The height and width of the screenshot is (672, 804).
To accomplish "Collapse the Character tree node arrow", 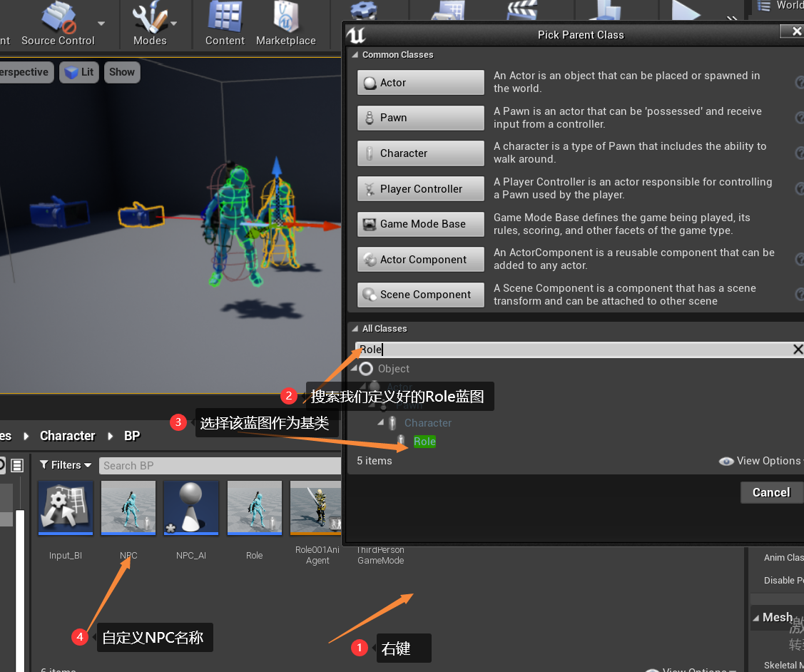I will [x=380, y=422].
